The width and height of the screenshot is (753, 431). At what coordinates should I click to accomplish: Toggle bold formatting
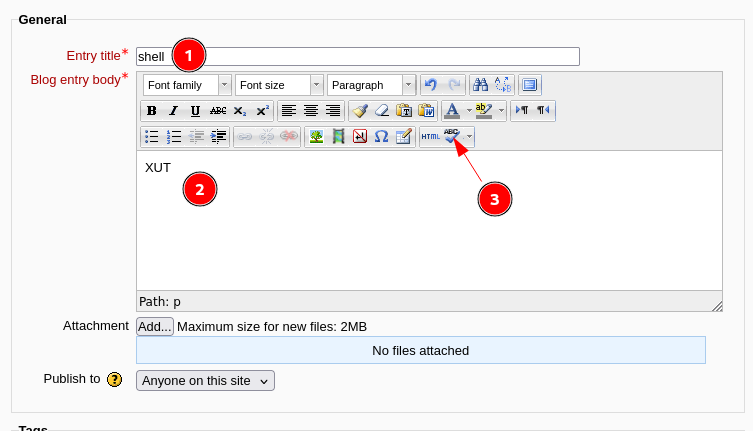tap(152, 111)
